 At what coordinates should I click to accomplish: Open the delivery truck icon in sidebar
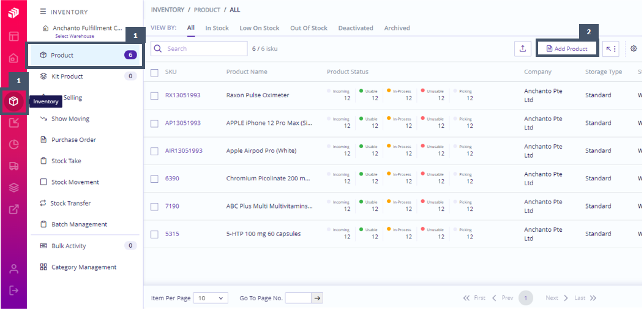13,166
